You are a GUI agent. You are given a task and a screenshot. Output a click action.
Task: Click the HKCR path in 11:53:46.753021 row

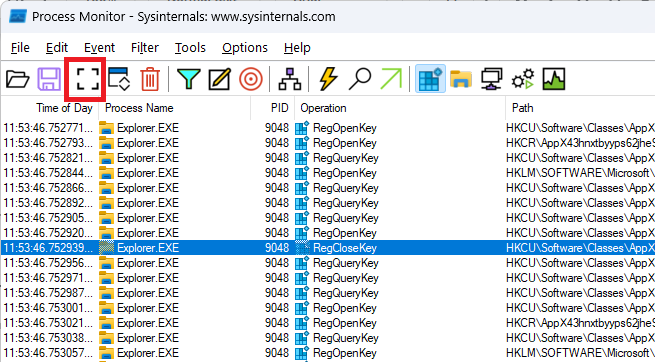click(x=580, y=323)
